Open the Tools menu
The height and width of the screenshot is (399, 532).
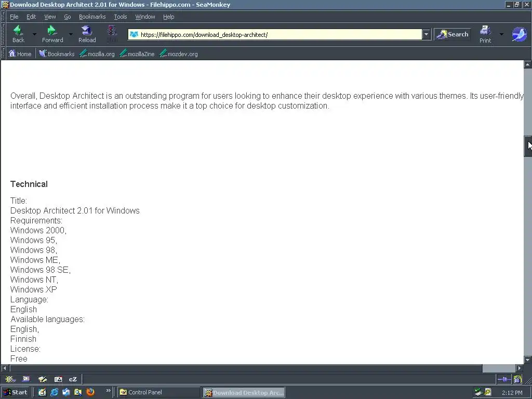[121, 17]
